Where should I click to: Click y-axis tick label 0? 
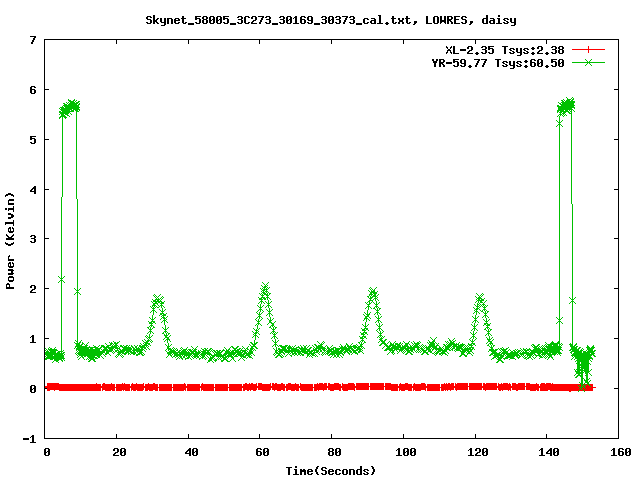click(33, 389)
